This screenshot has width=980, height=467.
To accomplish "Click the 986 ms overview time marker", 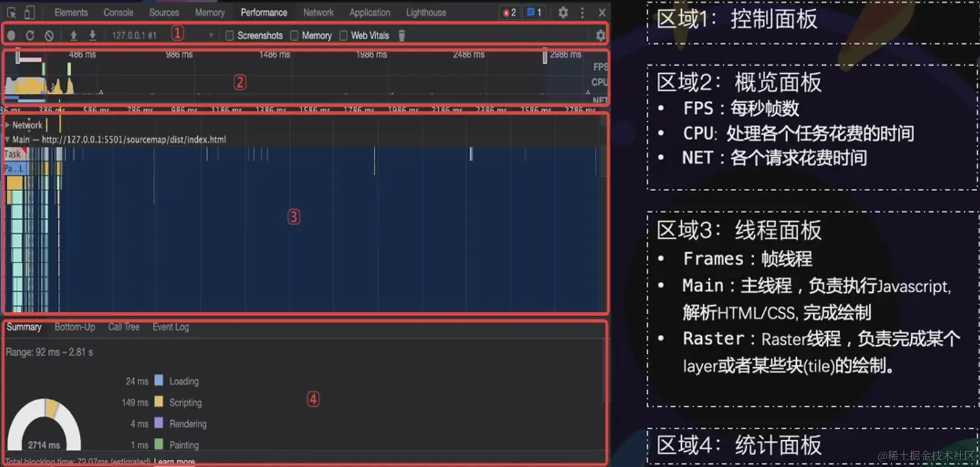I will click(x=179, y=55).
